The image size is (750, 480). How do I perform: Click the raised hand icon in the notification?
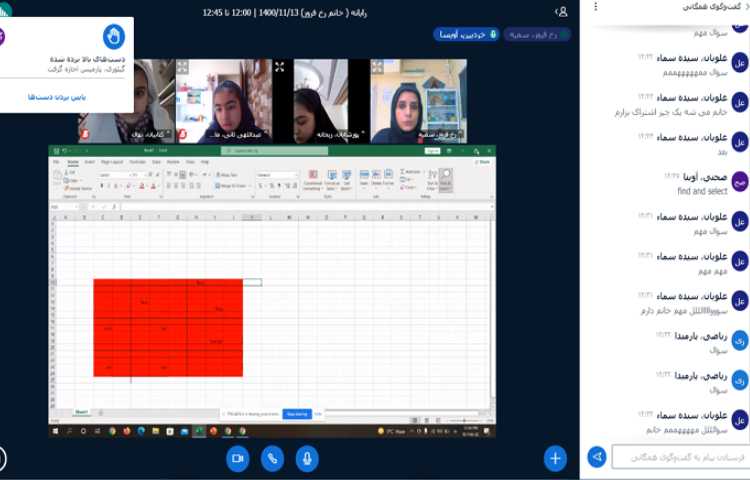click(115, 36)
